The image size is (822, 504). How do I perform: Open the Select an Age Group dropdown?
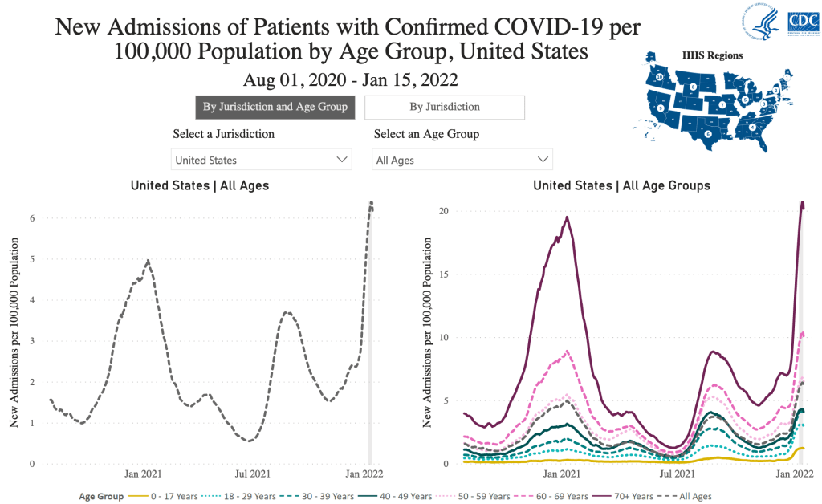462,160
